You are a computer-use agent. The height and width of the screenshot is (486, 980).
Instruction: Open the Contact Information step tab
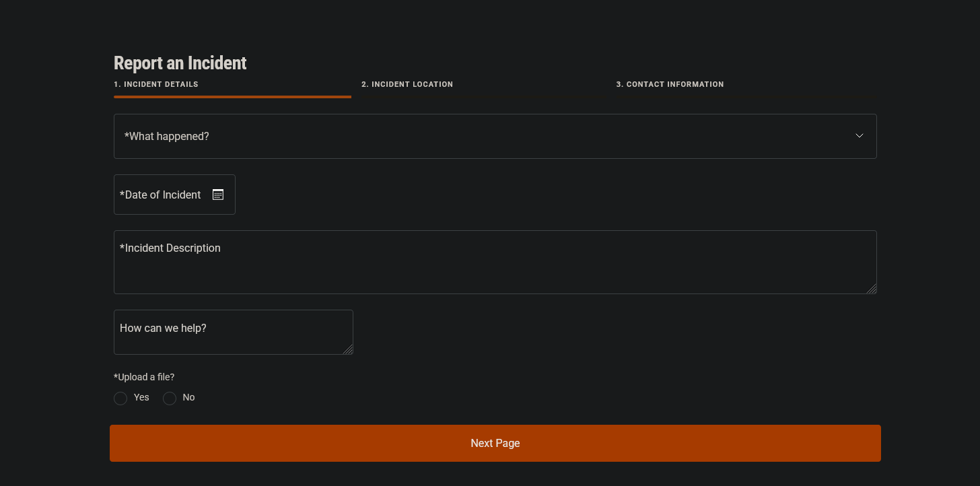pos(670,84)
